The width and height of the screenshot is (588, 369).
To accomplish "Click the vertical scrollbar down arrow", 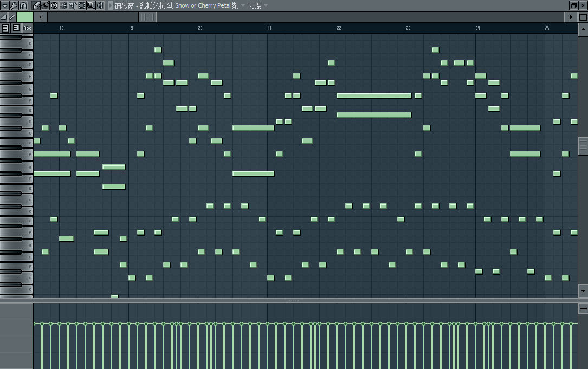I will [x=583, y=291].
